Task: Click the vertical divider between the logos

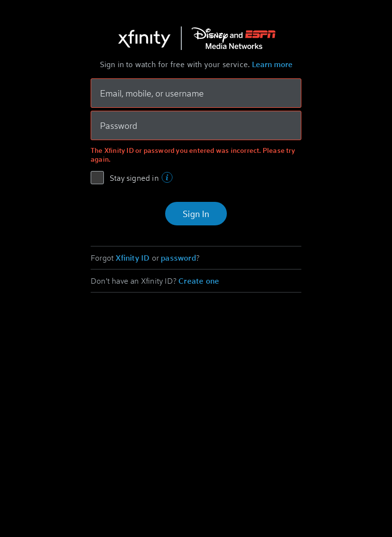Action: point(181,38)
